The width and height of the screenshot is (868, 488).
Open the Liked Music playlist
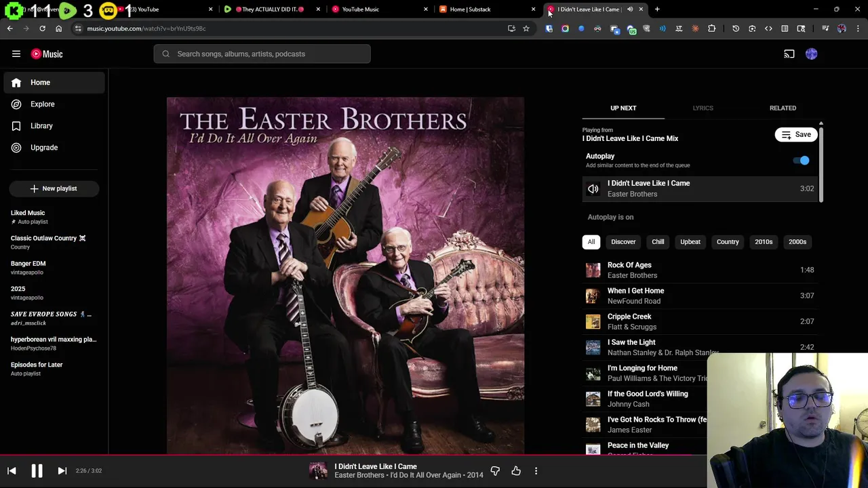54,217
